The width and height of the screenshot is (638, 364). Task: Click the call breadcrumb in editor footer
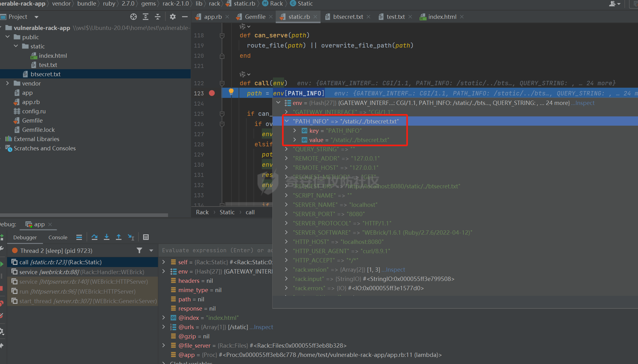point(250,212)
